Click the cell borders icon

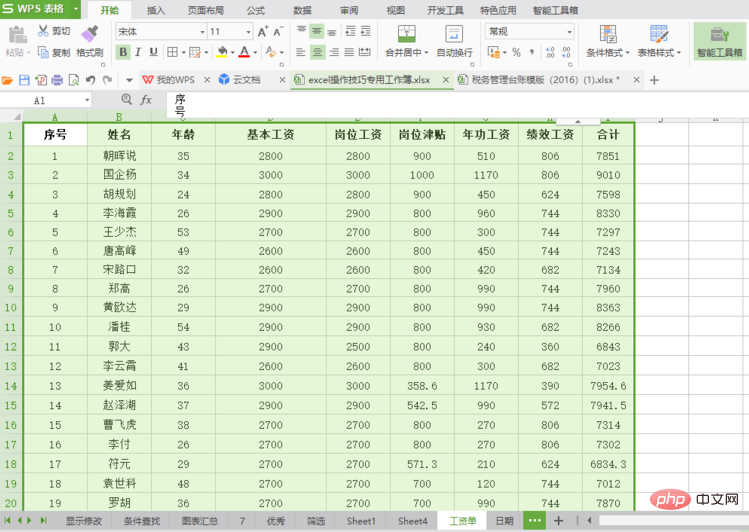point(172,52)
